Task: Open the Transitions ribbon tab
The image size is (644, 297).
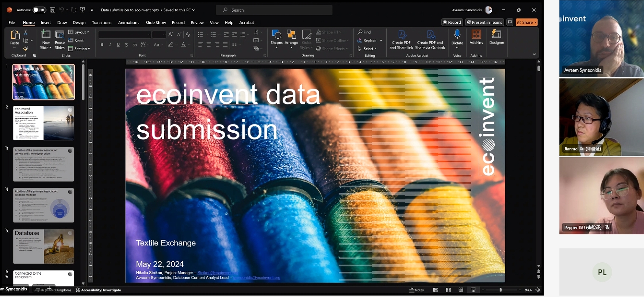Action: click(x=101, y=23)
